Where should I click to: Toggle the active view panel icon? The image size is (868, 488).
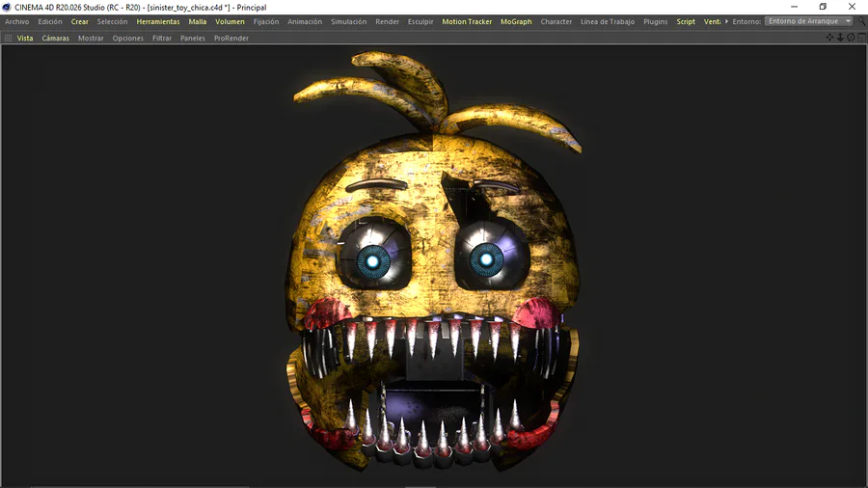(861, 37)
